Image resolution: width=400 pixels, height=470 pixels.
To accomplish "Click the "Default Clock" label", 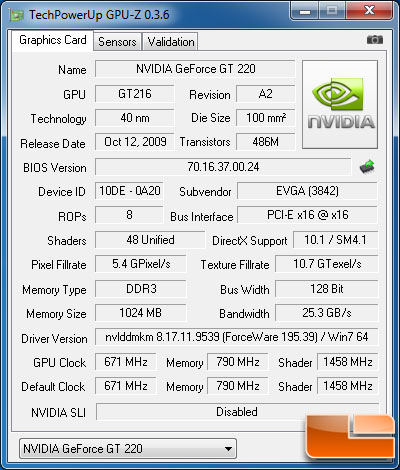I will [53, 387].
